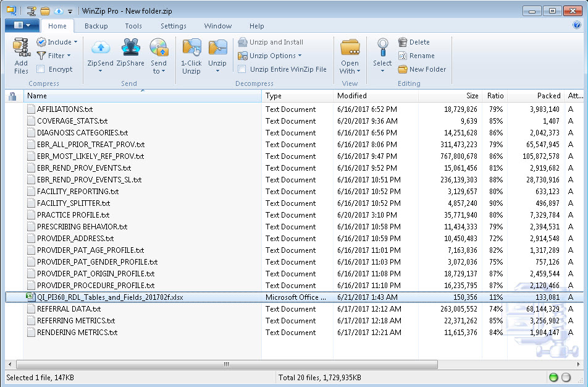Click the Select magnifier tool

pos(382,48)
